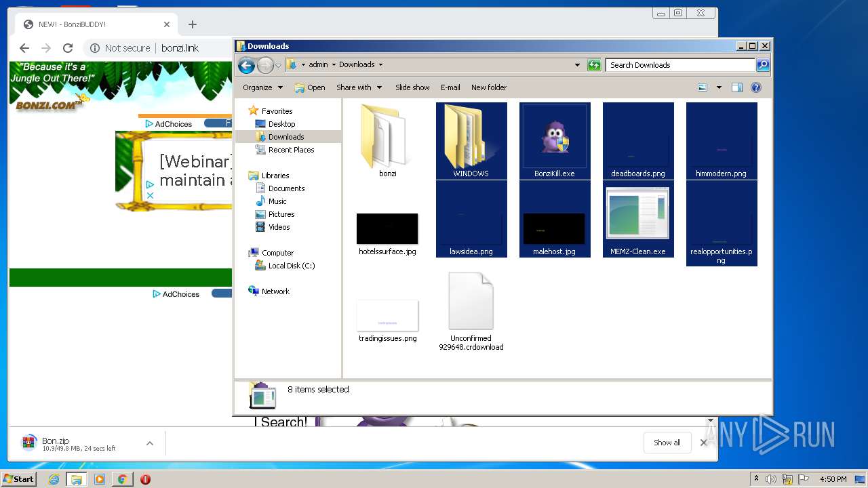The height and width of the screenshot is (488, 868).
Task: Click the Explorer Forward navigation arrow
Action: pyautogui.click(x=265, y=65)
